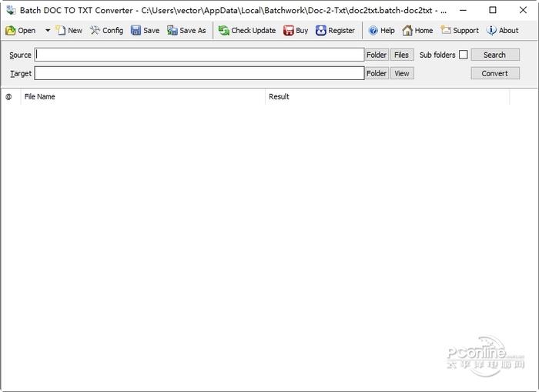This screenshot has width=539, height=392.
Task: Click the Source Folder button
Action: (377, 55)
